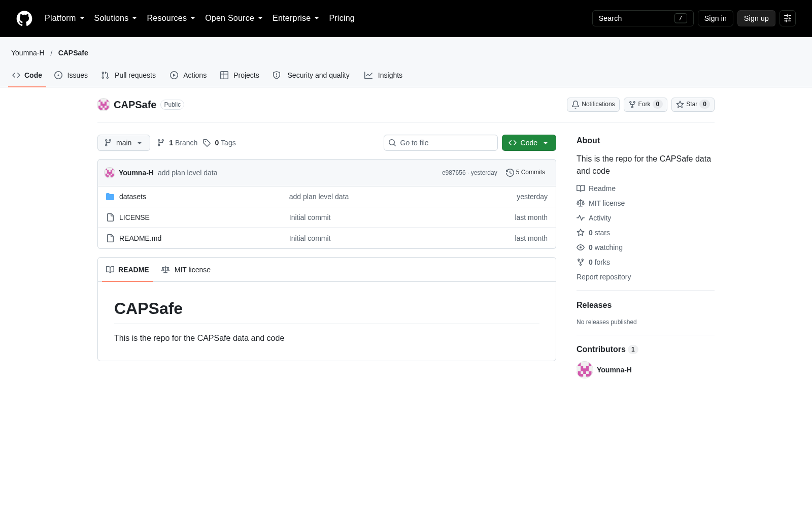The image size is (812, 508).
Task: View the 1 Branch list
Action: [177, 143]
